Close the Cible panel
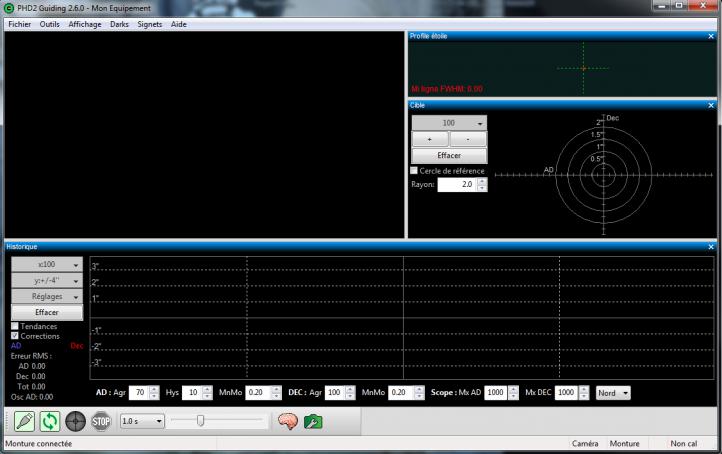This screenshot has height=454, width=722. pos(711,105)
